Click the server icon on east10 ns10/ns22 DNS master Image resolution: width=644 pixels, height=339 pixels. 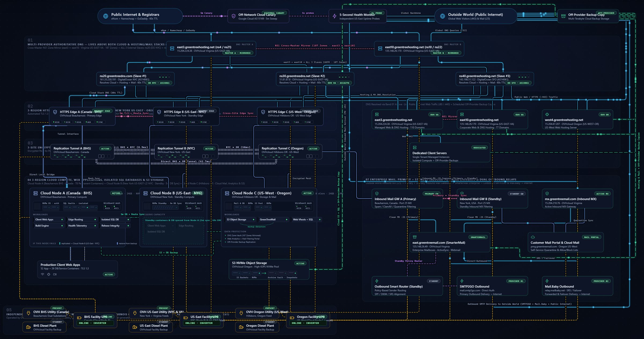[380, 49]
